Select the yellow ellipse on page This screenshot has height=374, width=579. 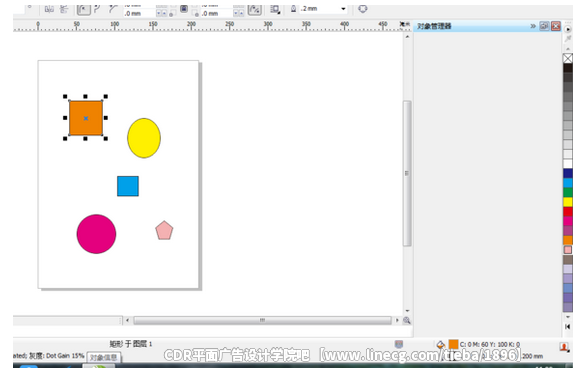click(x=144, y=138)
